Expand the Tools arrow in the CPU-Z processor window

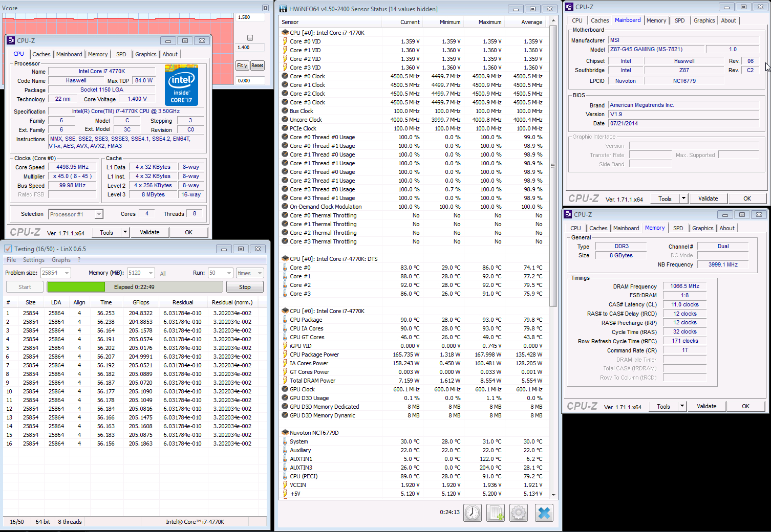pos(125,232)
